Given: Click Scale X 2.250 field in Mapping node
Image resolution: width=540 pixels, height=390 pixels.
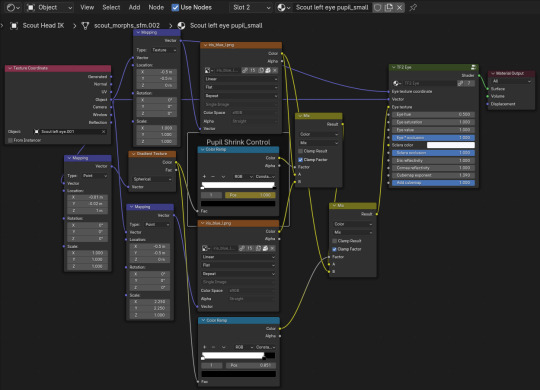Looking at the screenshot, I should (x=150, y=301).
